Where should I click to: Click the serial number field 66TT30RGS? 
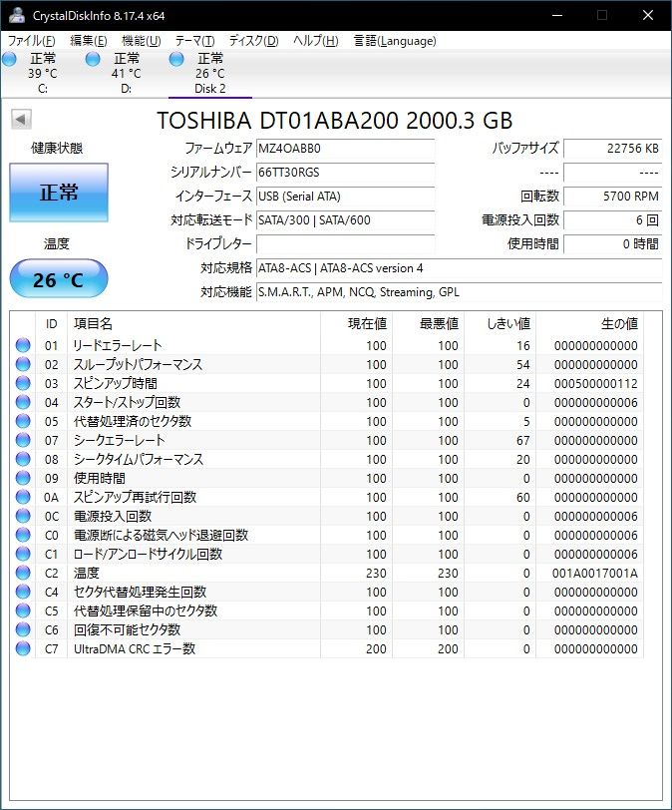[x=345, y=172]
